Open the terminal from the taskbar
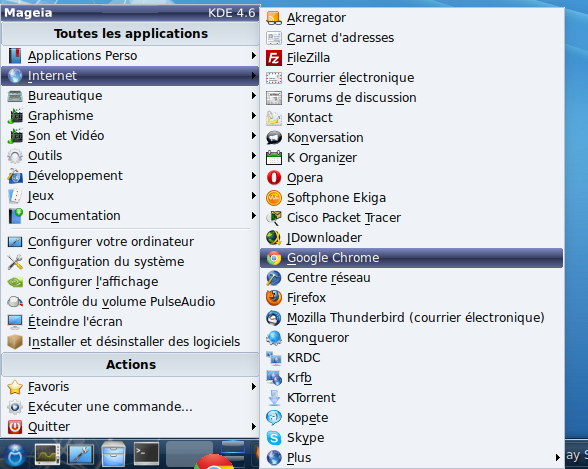 (146, 454)
